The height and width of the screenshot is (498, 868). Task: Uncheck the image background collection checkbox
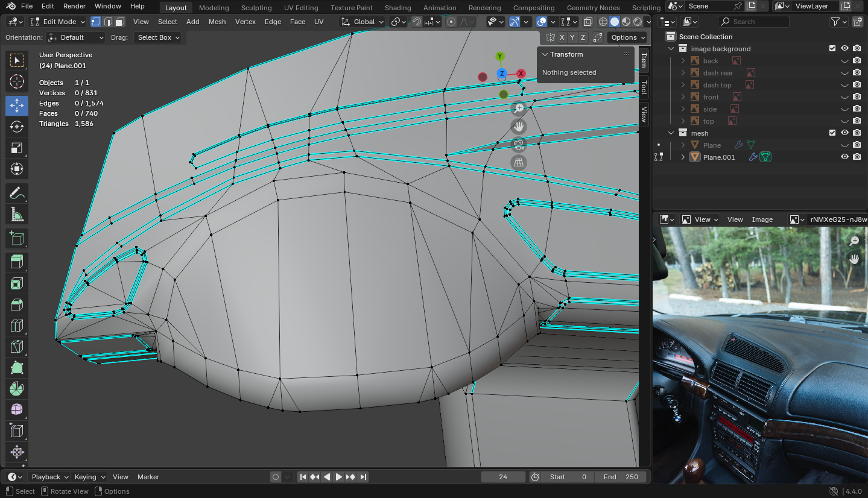832,49
